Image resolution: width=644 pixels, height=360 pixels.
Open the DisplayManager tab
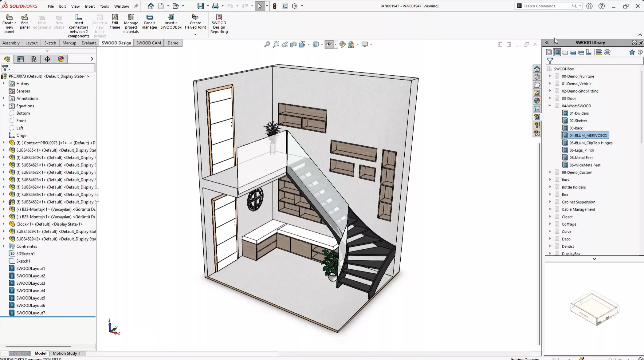61,59
